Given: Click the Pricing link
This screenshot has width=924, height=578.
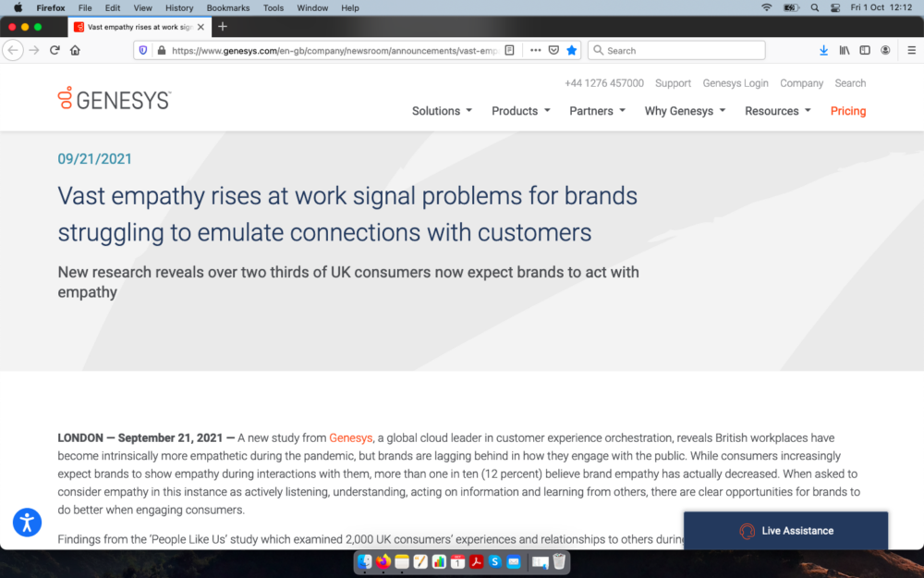Looking at the screenshot, I should point(847,111).
